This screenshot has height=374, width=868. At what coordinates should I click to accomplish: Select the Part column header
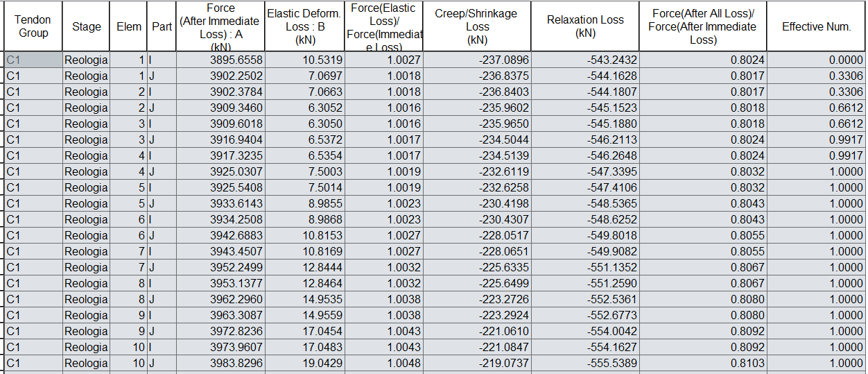pos(162,26)
